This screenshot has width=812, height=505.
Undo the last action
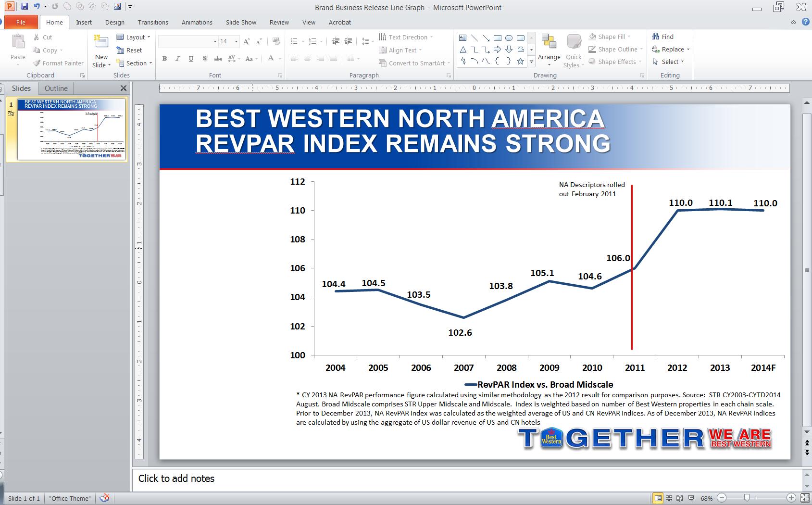click(37, 7)
